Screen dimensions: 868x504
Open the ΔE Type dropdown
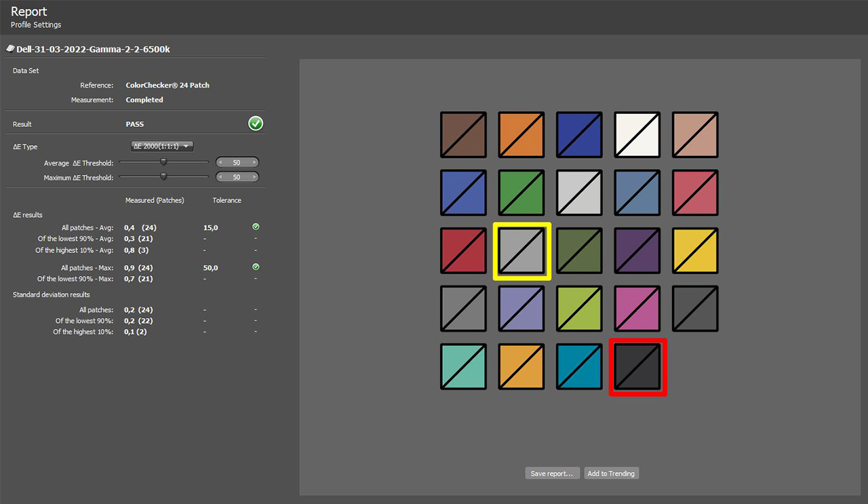(x=162, y=147)
